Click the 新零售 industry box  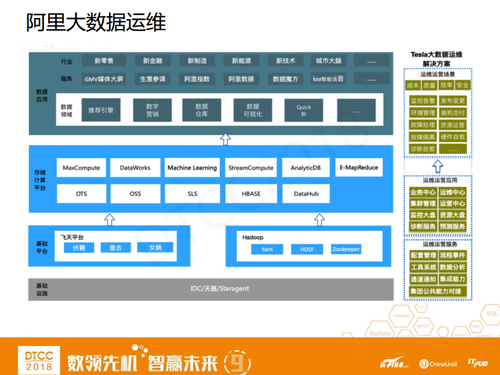tap(104, 61)
